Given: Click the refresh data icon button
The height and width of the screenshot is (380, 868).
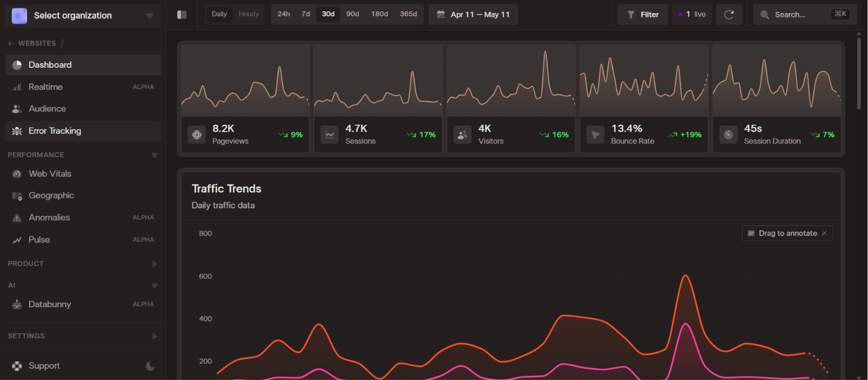Looking at the screenshot, I should pyautogui.click(x=729, y=15).
